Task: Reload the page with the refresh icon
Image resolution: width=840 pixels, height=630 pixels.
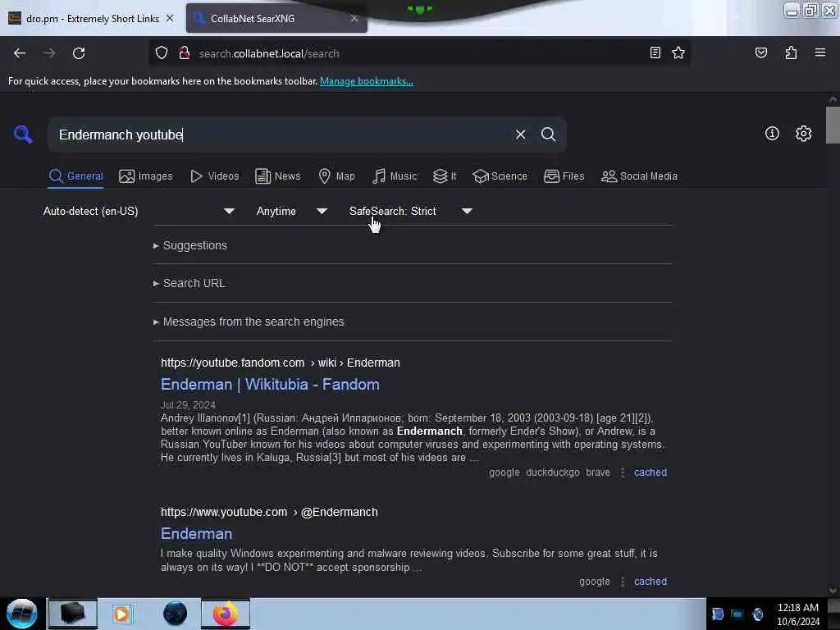Action: [79, 53]
